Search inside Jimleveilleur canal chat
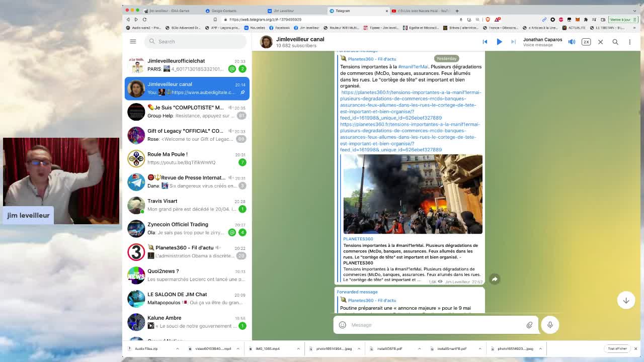This screenshot has width=644, height=362. pos(615,42)
